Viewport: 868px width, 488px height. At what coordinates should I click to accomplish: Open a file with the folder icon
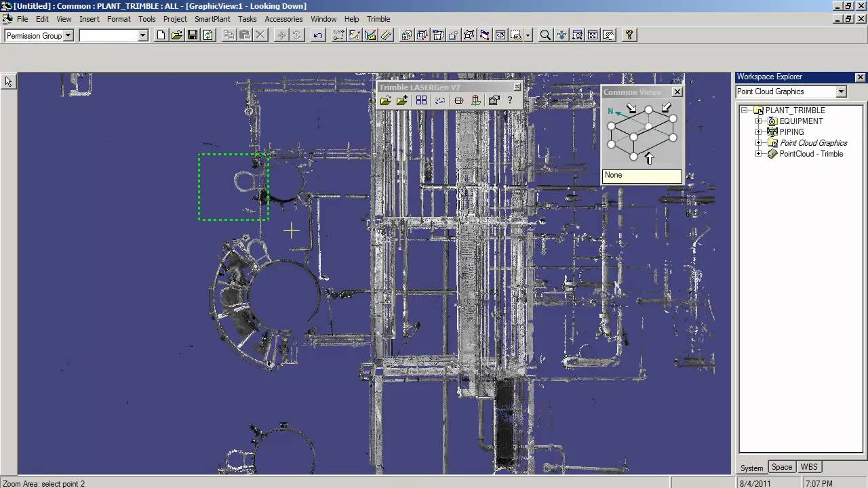tap(176, 35)
